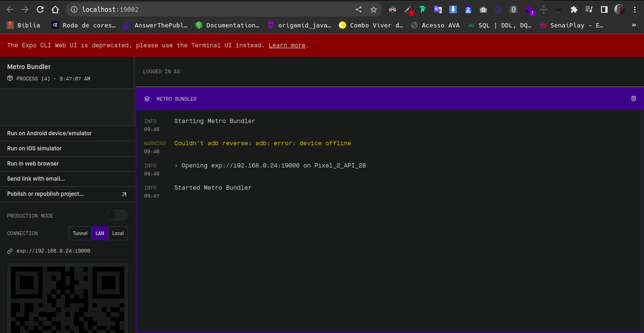
Task: Open the purple cube extension with badge 7
Action: click(529, 10)
